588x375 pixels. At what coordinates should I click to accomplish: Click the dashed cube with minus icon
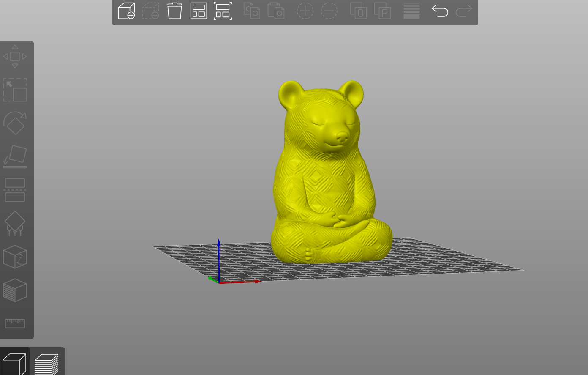point(150,11)
